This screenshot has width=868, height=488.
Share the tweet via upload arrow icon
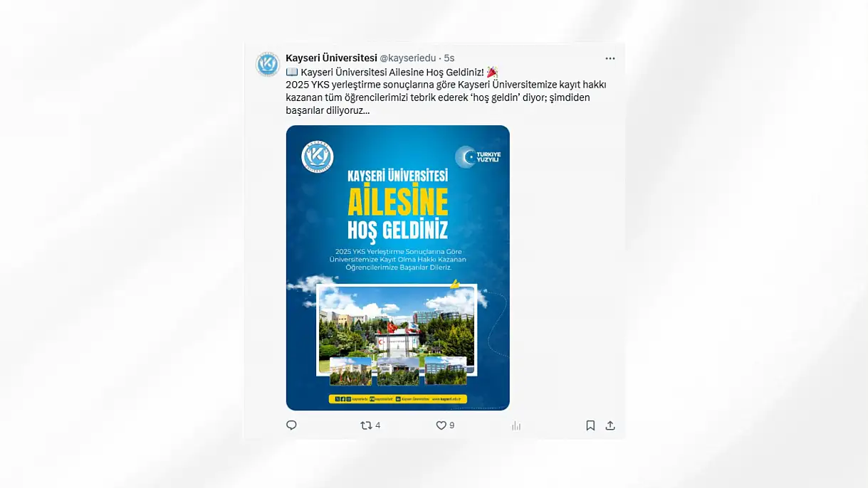(x=610, y=425)
